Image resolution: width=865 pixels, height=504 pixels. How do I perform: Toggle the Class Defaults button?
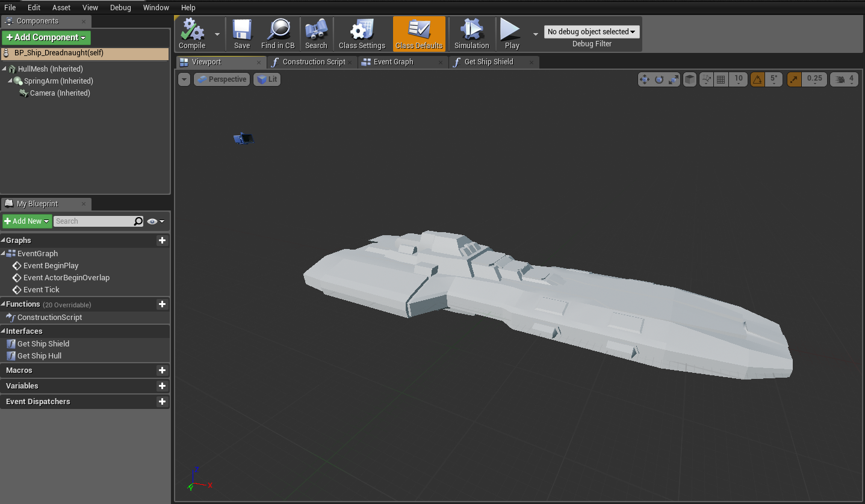pos(419,34)
